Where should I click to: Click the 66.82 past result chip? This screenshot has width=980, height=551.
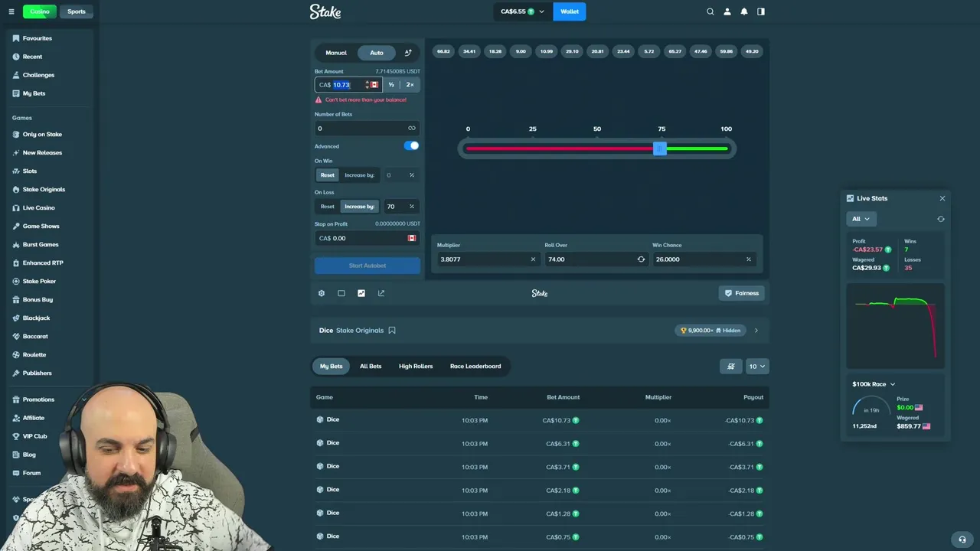pos(443,51)
